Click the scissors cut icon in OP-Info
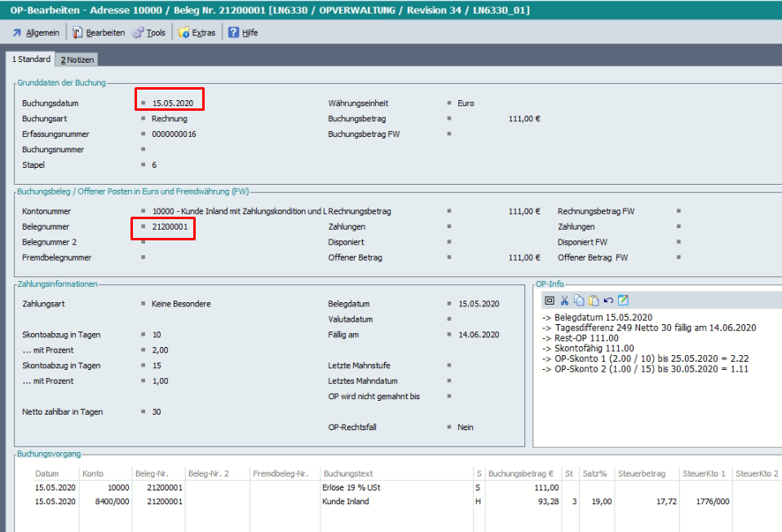The height and width of the screenshot is (532, 782). pos(564,301)
